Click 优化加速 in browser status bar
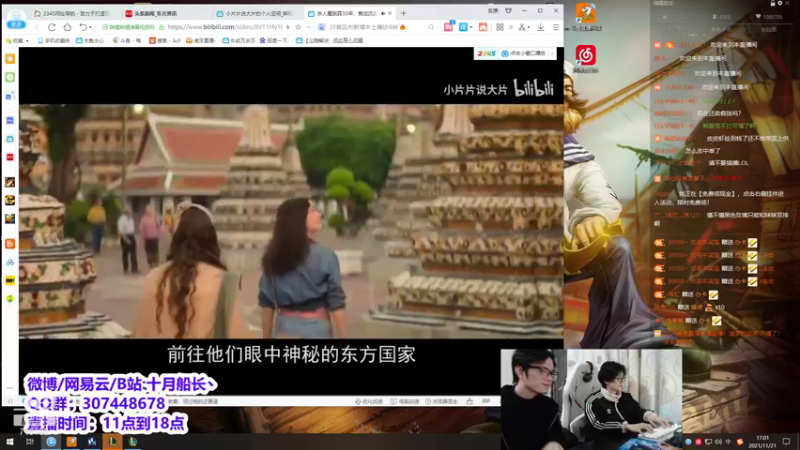The width and height of the screenshot is (800, 450). pos(369,402)
